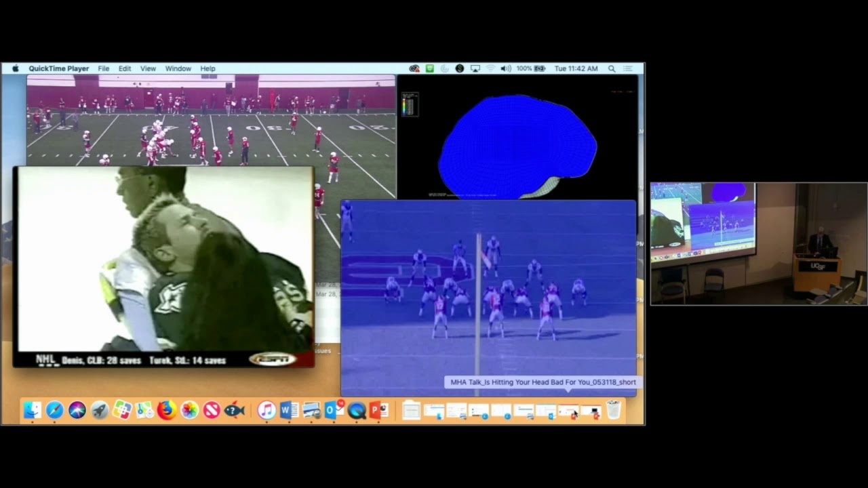Open the Trash in the dock

point(613,410)
